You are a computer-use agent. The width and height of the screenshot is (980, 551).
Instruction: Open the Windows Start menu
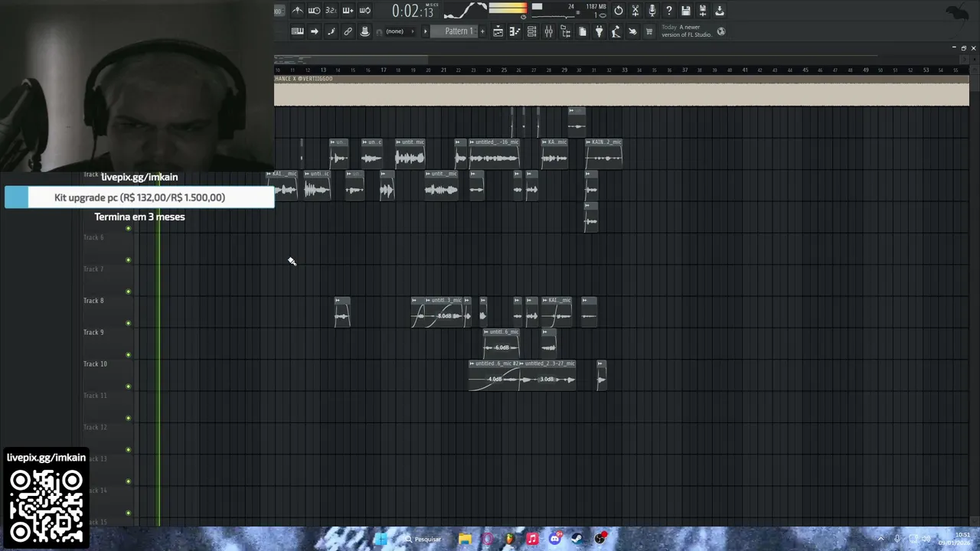pyautogui.click(x=381, y=539)
